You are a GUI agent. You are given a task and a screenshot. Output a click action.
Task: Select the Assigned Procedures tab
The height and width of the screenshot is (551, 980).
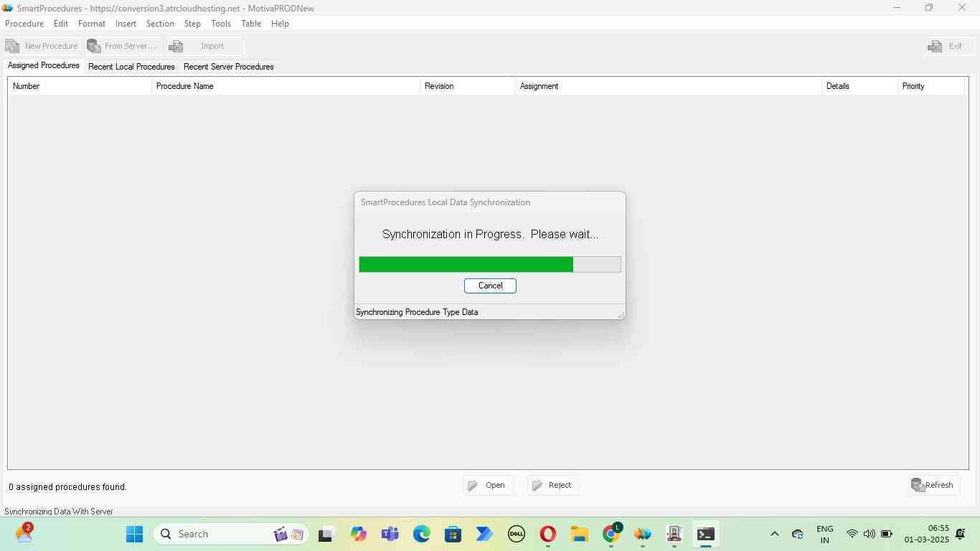tap(44, 65)
